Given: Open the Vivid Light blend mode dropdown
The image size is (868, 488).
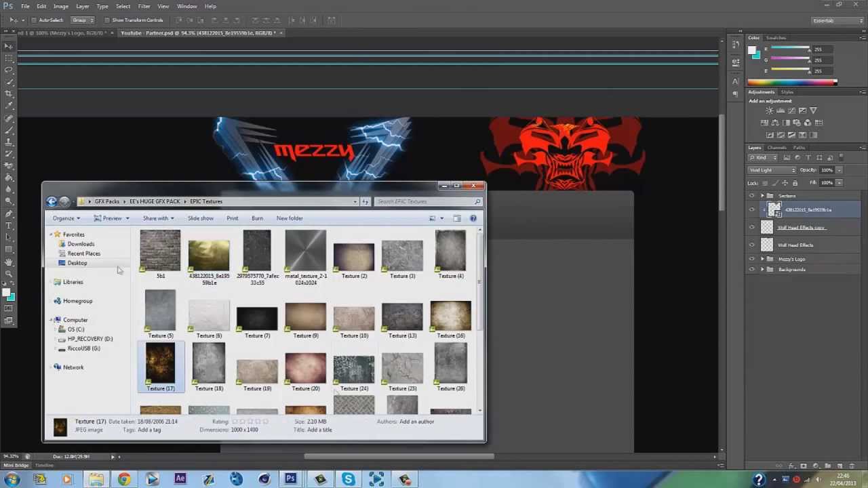Looking at the screenshot, I should [x=772, y=170].
